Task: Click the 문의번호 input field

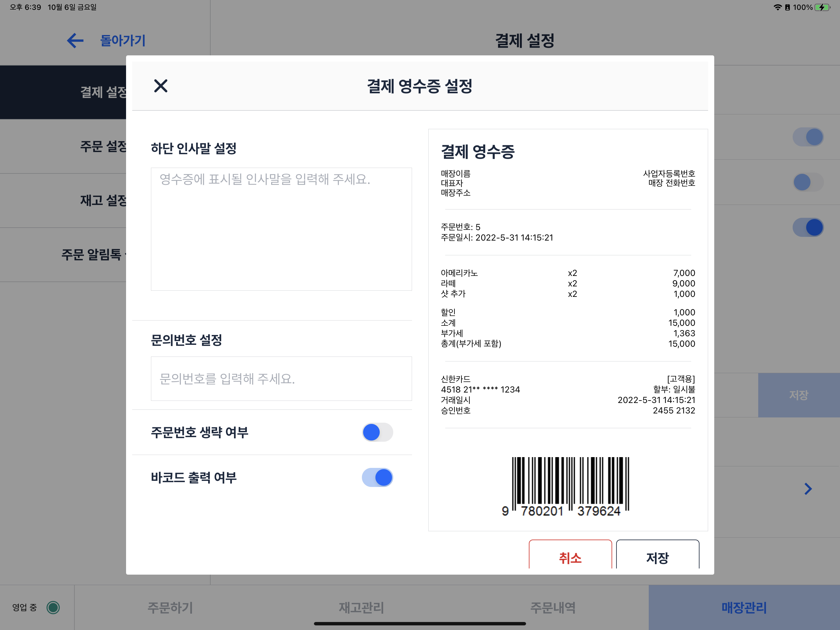Action: pos(281,378)
